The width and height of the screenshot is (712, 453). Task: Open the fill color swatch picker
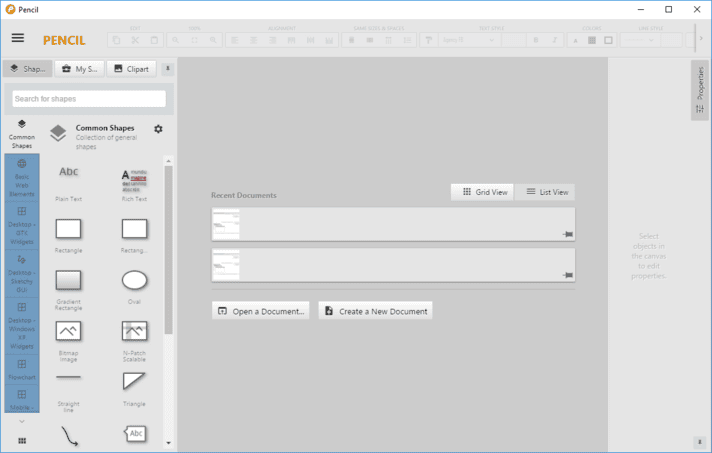click(592, 40)
